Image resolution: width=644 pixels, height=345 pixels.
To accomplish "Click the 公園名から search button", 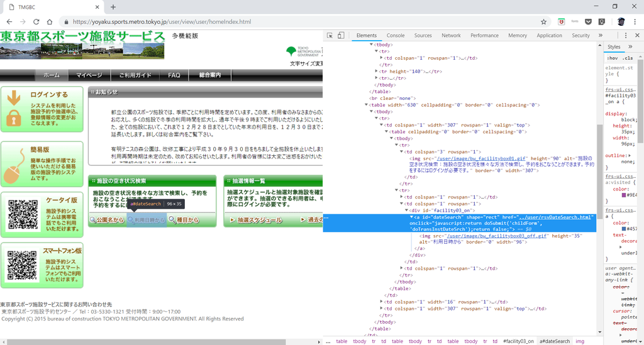I will 107,220.
